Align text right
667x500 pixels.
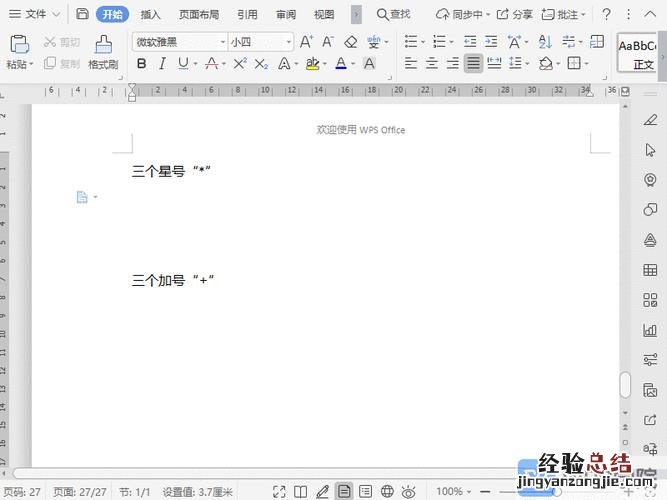click(453, 64)
